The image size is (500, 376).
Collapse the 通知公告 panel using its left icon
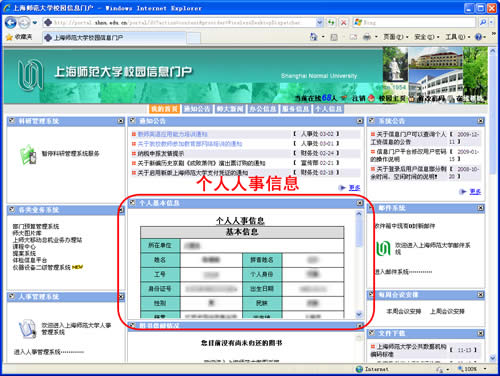click(x=133, y=121)
